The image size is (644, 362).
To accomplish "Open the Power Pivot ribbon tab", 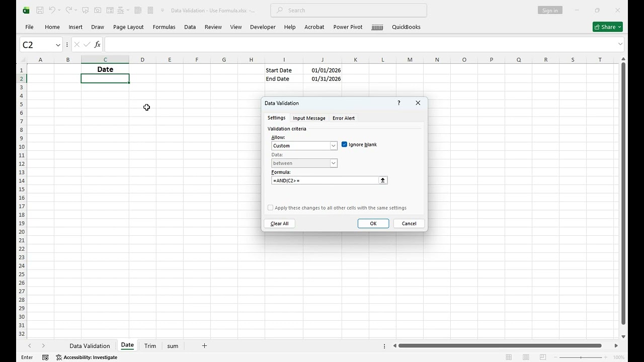I will (348, 27).
